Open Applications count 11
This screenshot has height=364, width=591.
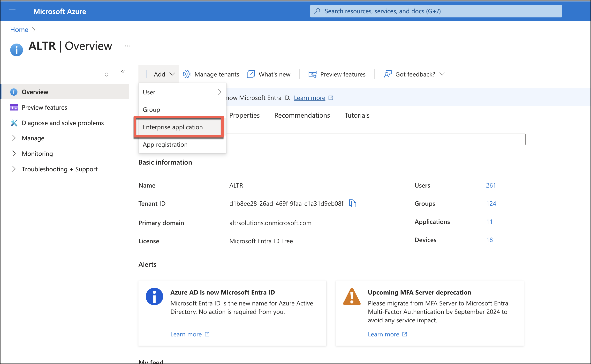click(x=489, y=222)
